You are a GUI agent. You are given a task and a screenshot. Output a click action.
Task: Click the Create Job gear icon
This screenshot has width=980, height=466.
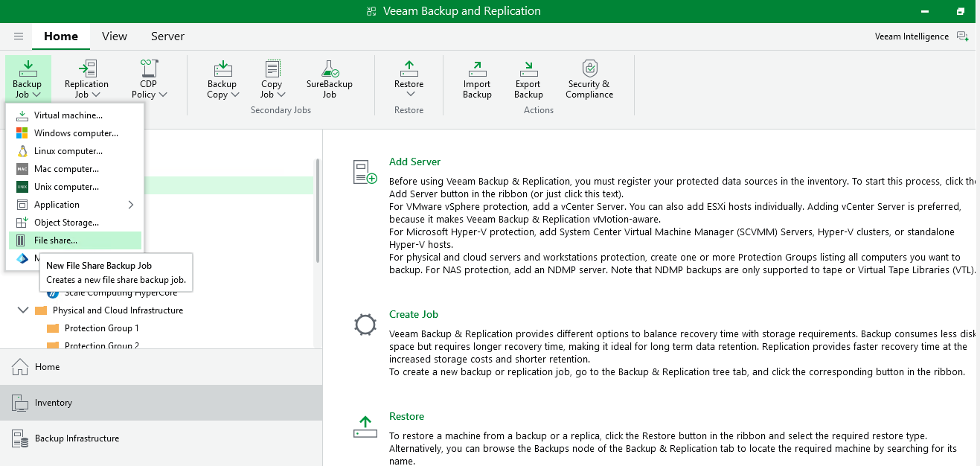pos(365,325)
